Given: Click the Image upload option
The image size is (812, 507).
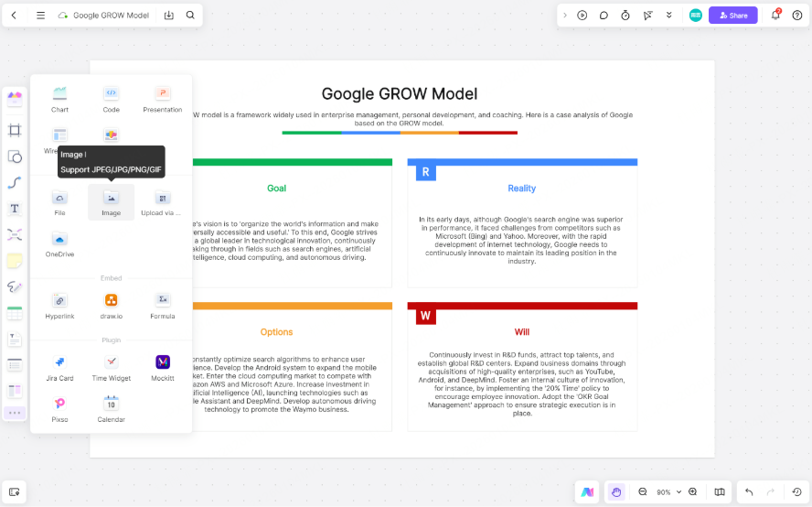Looking at the screenshot, I should tap(111, 202).
